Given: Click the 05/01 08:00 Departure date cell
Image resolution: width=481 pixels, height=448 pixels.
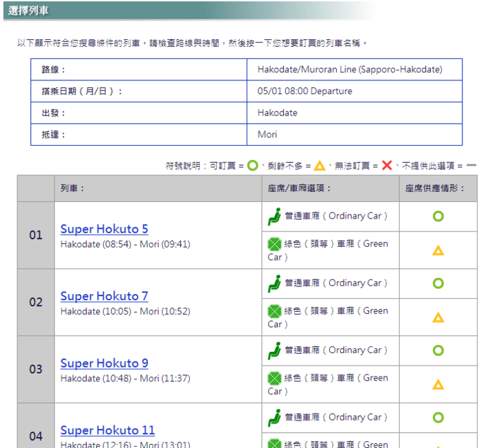Looking at the screenshot, I should (354, 91).
